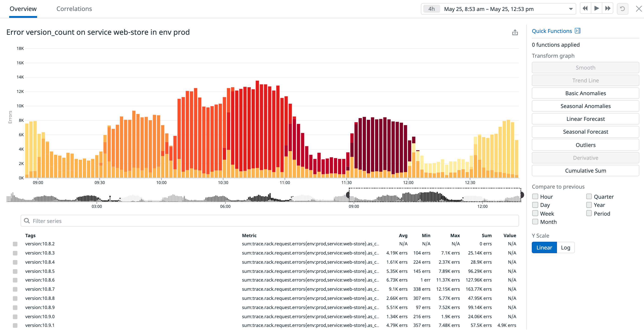Click the export graph icon

point(515,32)
